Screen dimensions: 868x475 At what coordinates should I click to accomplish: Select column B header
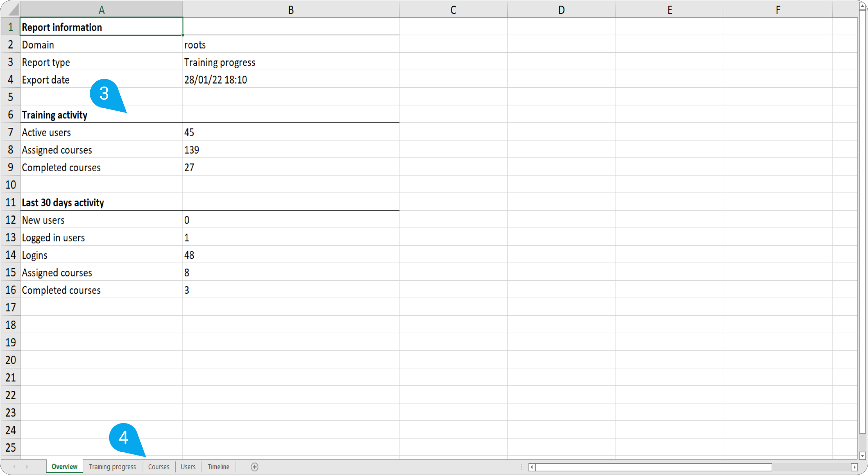pos(291,10)
